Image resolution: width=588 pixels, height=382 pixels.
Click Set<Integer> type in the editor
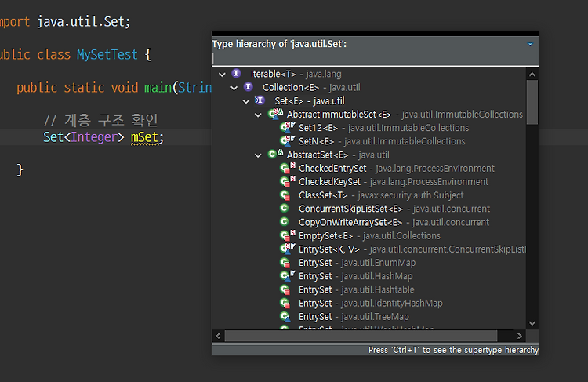[x=83, y=137]
